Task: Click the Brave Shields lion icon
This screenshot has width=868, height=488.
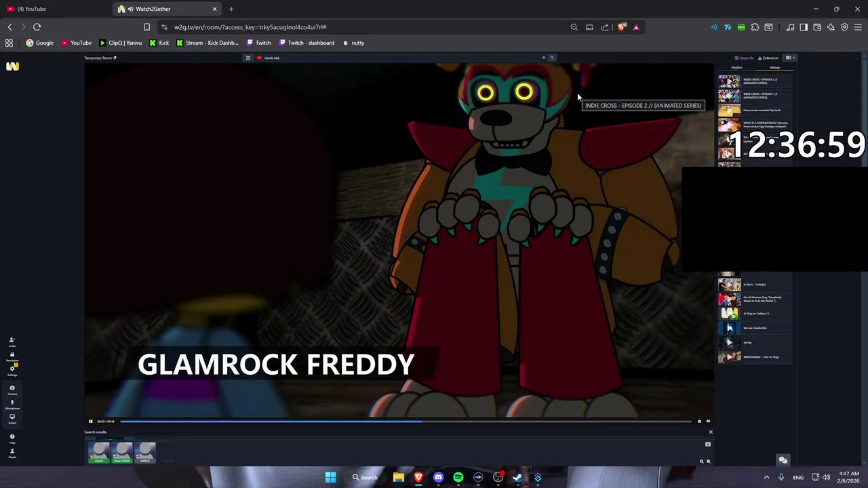Action: 622,27
